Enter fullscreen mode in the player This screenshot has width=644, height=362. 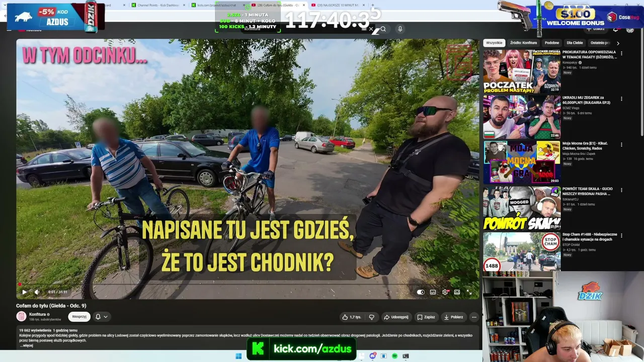pyautogui.click(x=469, y=292)
